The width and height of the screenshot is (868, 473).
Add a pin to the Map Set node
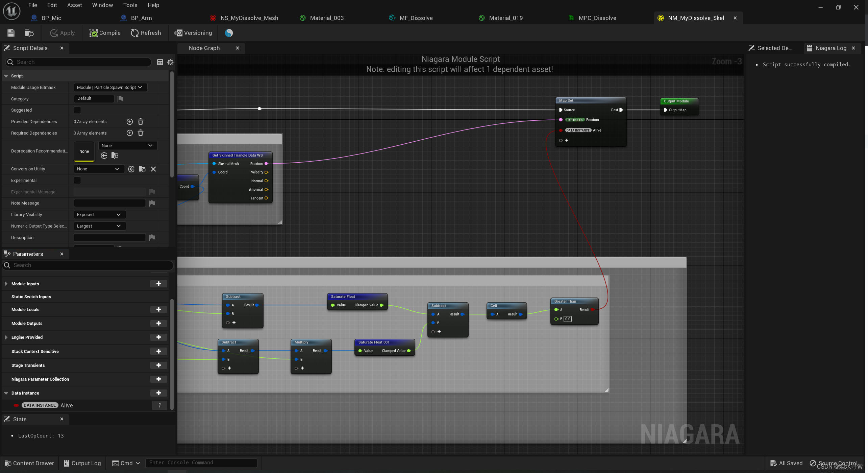[x=567, y=140]
